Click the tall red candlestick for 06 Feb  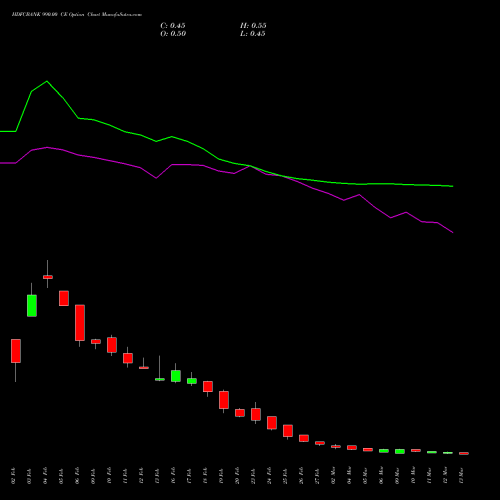tap(80, 323)
